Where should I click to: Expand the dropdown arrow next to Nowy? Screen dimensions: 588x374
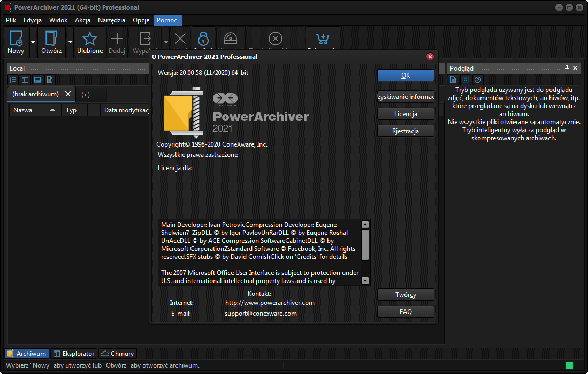click(33, 42)
